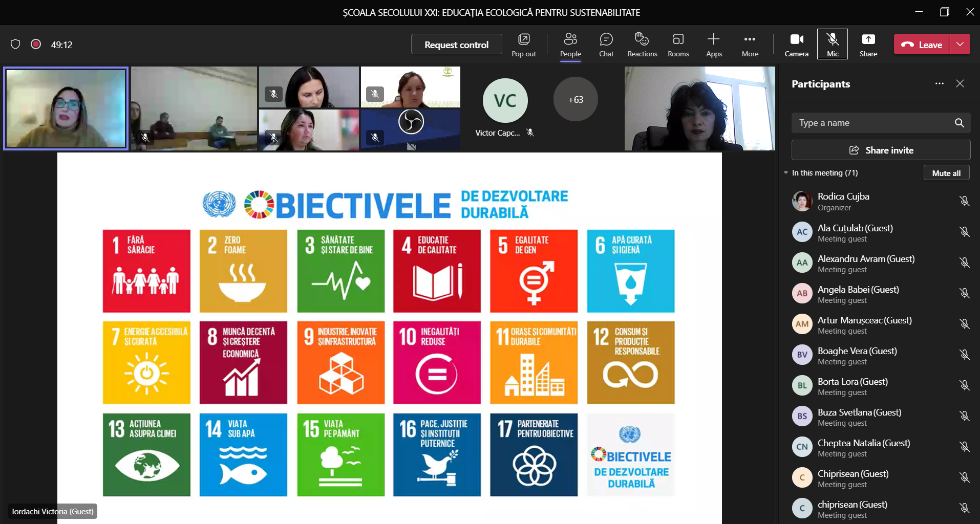980x524 pixels.
Task: Open breakout Rooms
Action: [678, 45]
